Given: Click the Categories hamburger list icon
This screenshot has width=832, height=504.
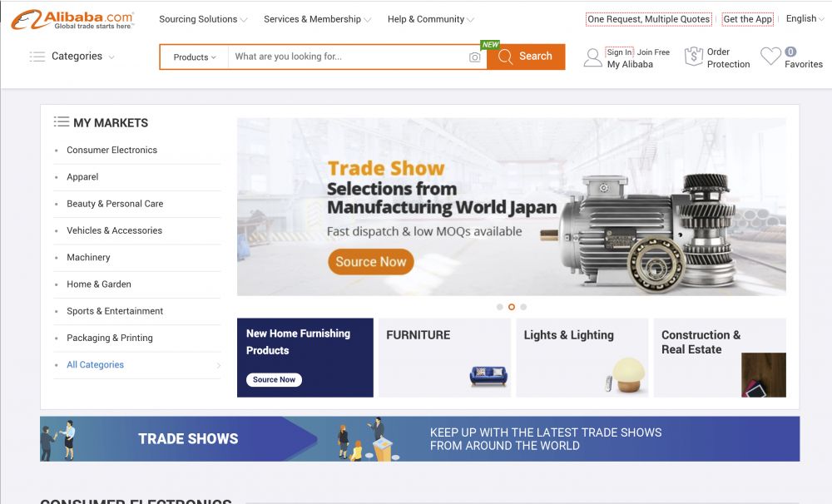Looking at the screenshot, I should coord(37,57).
